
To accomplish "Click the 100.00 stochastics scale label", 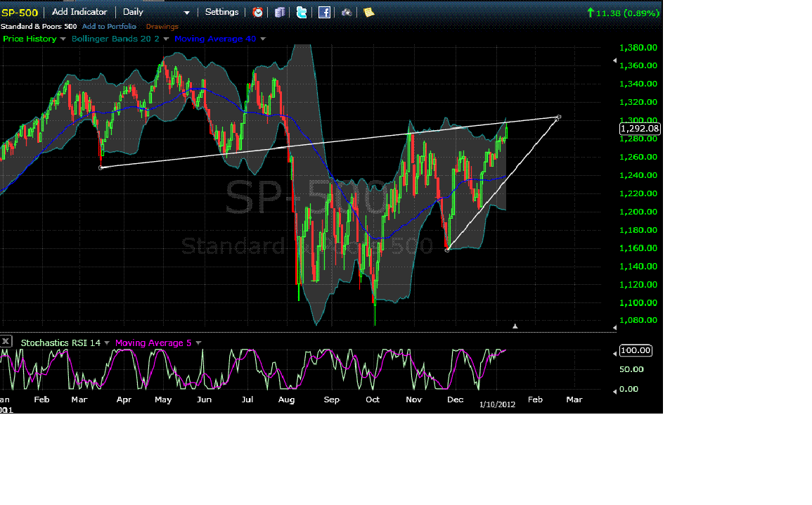I will tap(636, 351).
